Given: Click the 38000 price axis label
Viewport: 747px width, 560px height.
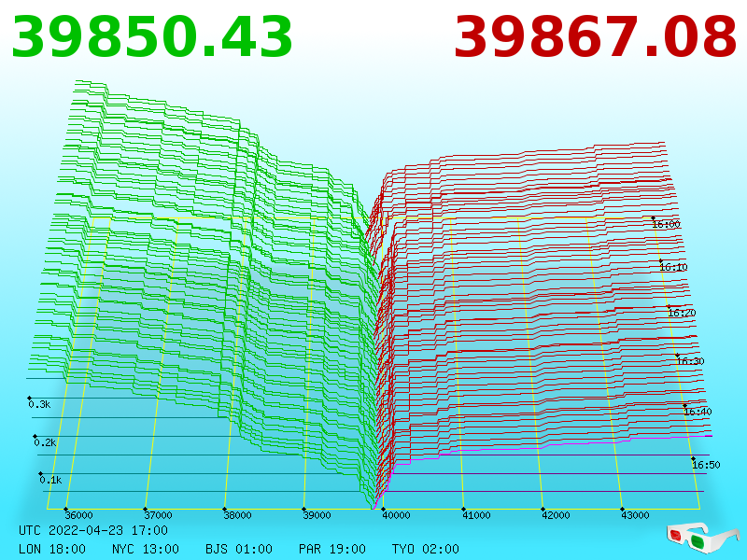Looking at the screenshot, I should [238, 515].
